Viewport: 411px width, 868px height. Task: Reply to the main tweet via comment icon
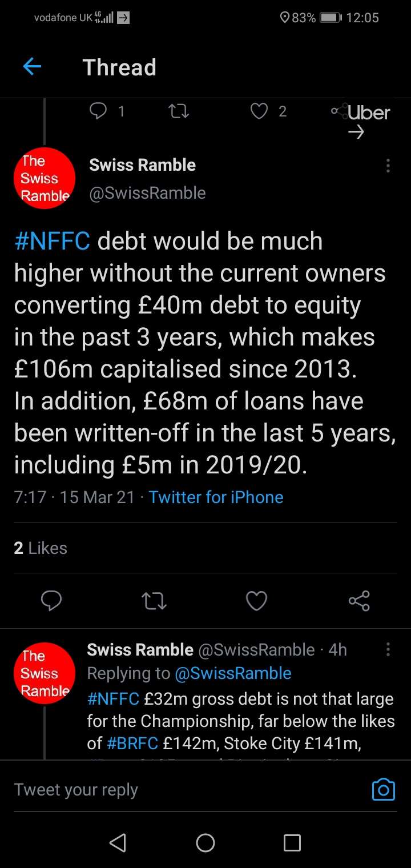51,601
